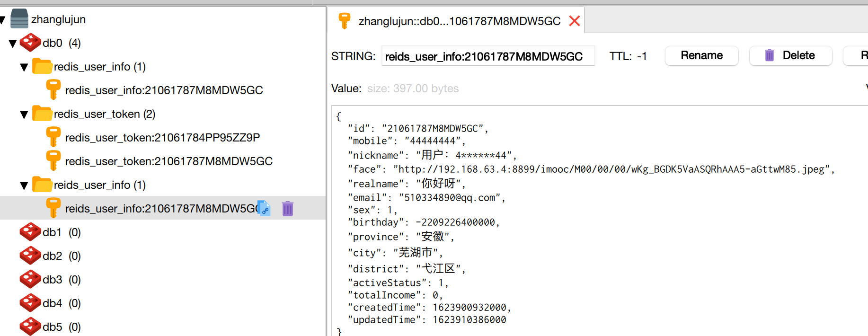Open database db4 (0)

coord(62,303)
